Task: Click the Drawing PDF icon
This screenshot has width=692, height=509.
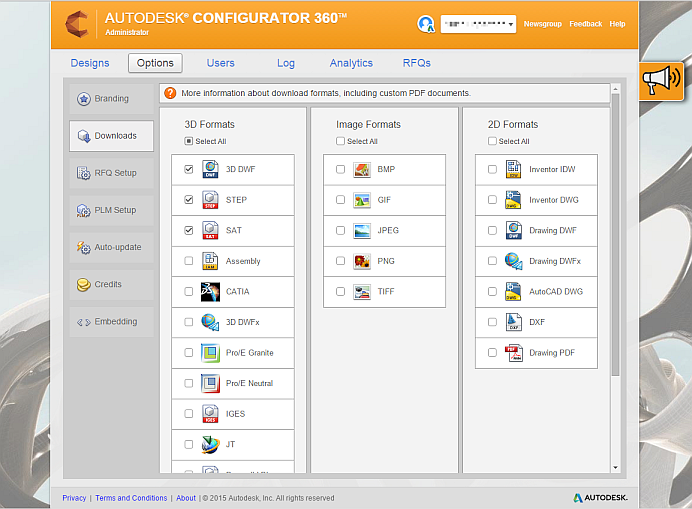Action: point(514,353)
